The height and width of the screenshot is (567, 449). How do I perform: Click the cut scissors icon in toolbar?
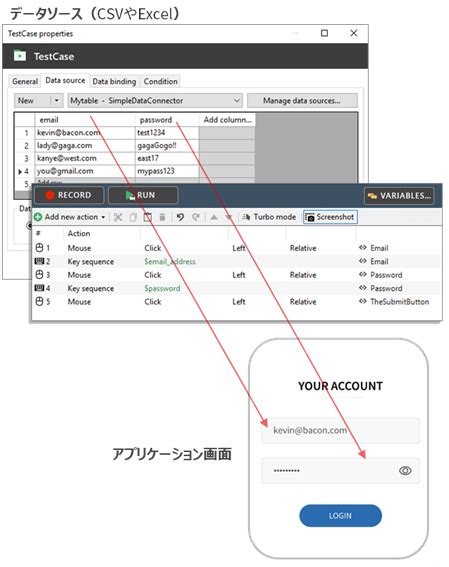pyautogui.click(x=118, y=217)
